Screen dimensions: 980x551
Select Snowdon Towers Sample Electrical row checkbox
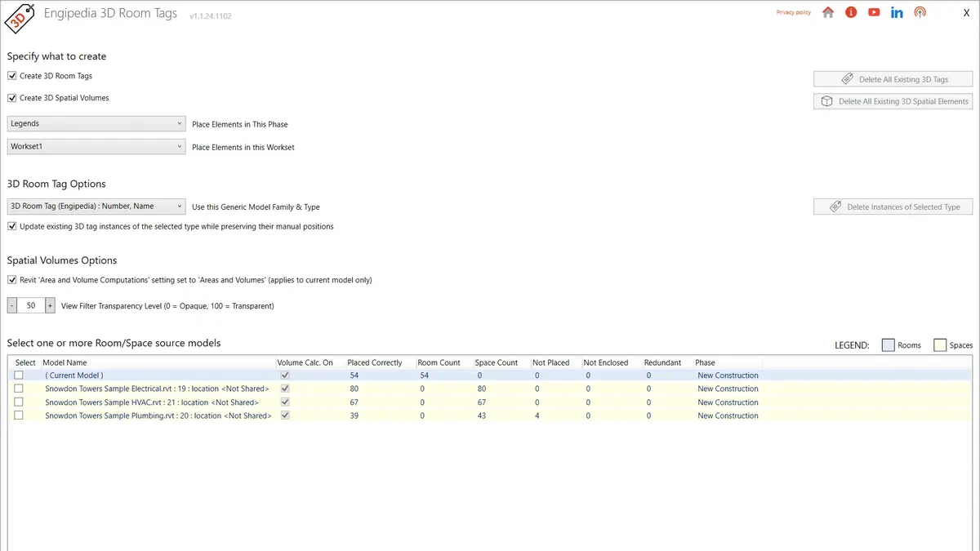pos(19,389)
